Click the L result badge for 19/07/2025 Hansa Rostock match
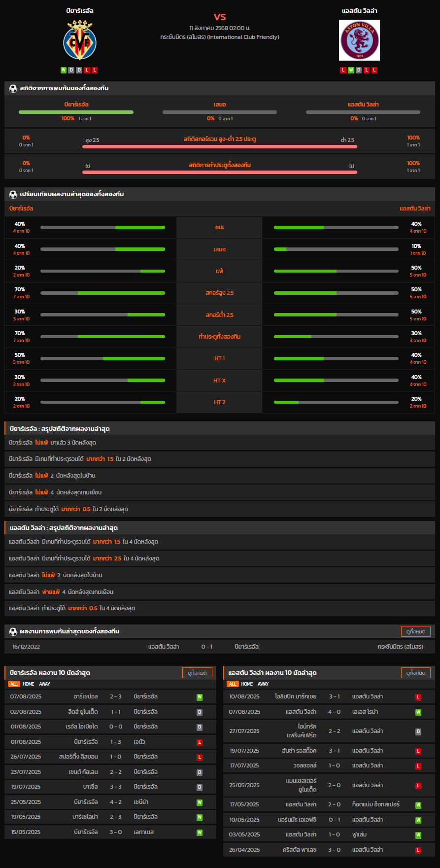440x868 pixels. (418, 751)
